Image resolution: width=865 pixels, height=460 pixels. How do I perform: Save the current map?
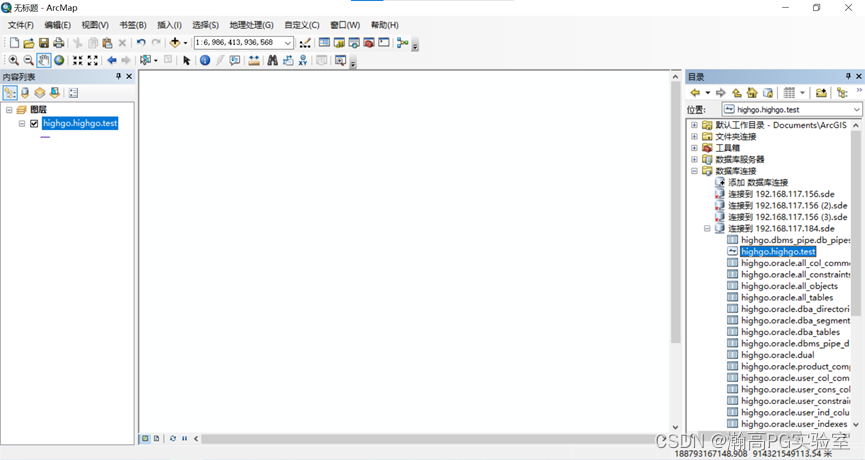point(44,43)
